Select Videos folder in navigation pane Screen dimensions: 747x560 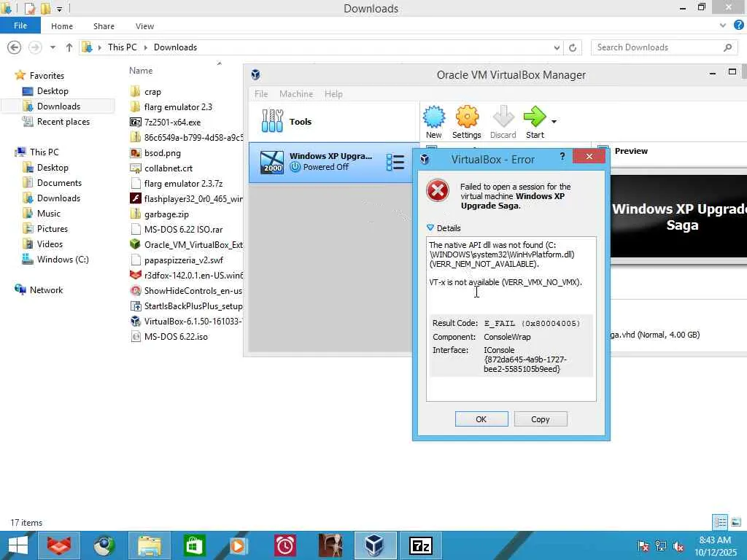point(50,244)
